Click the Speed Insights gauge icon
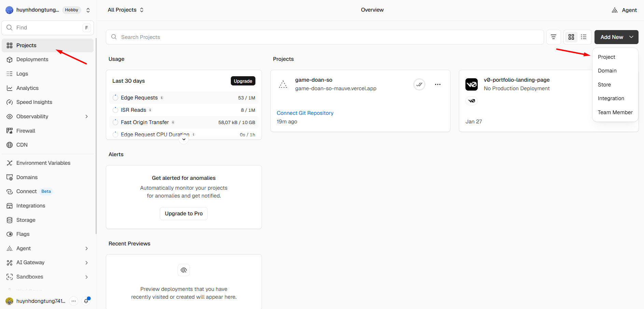Image resolution: width=644 pixels, height=309 pixels. 10,102
